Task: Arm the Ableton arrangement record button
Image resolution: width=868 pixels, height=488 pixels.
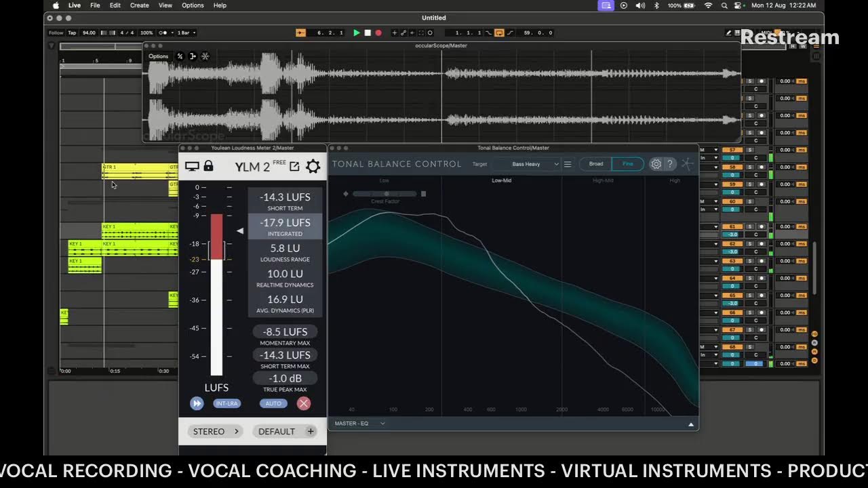Action: [378, 33]
